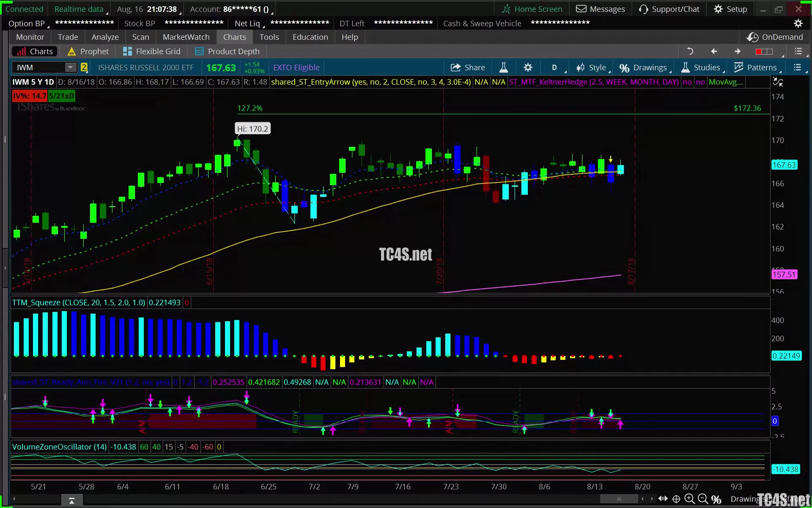812x508 pixels.
Task: Go back with left arrow icon
Action: coord(714,51)
